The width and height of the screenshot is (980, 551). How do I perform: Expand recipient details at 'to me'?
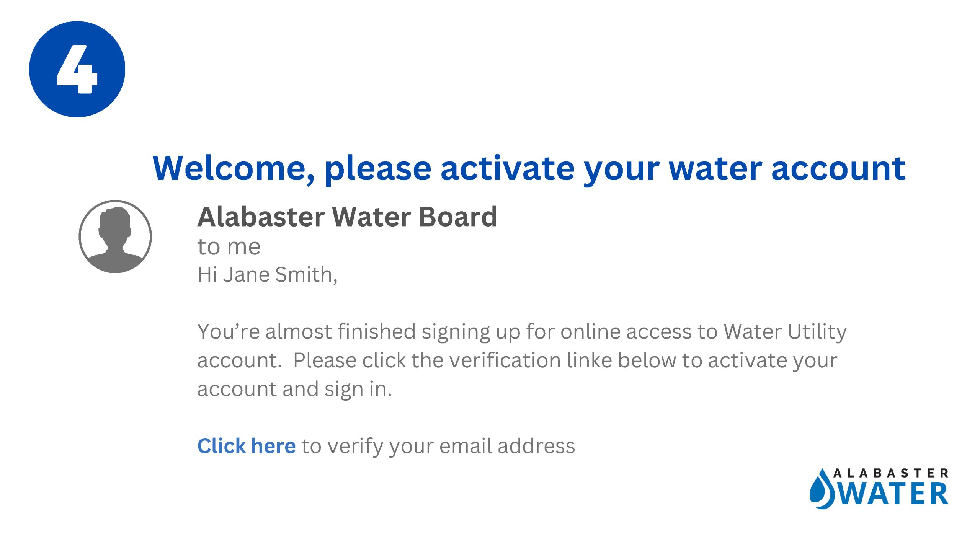point(229,246)
